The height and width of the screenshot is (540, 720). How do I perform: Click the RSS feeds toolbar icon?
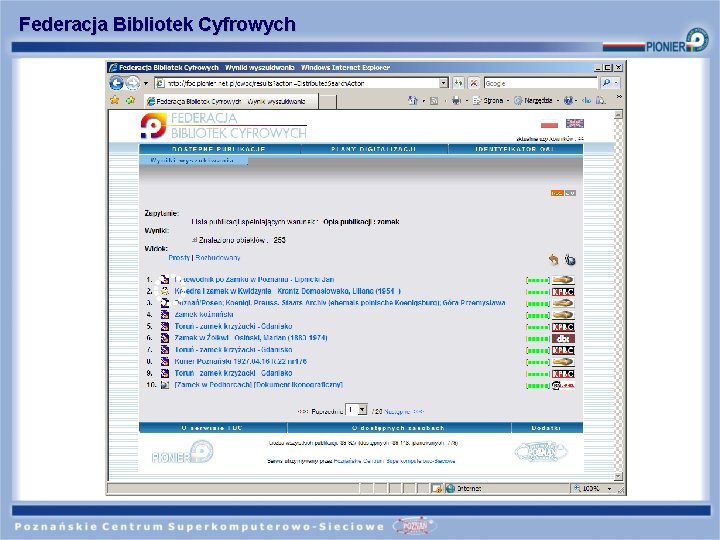(434, 101)
